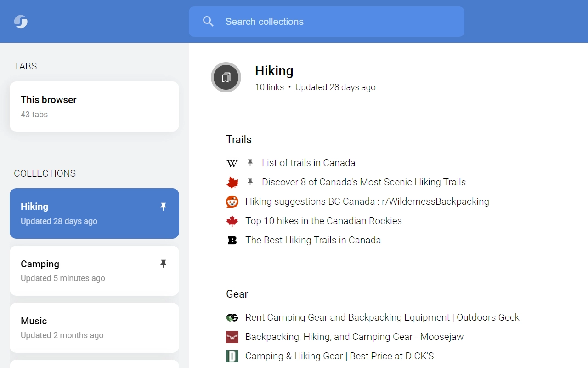
Task: Click the Wikipedia icon beside List of trails
Action: click(x=232, y=163)
